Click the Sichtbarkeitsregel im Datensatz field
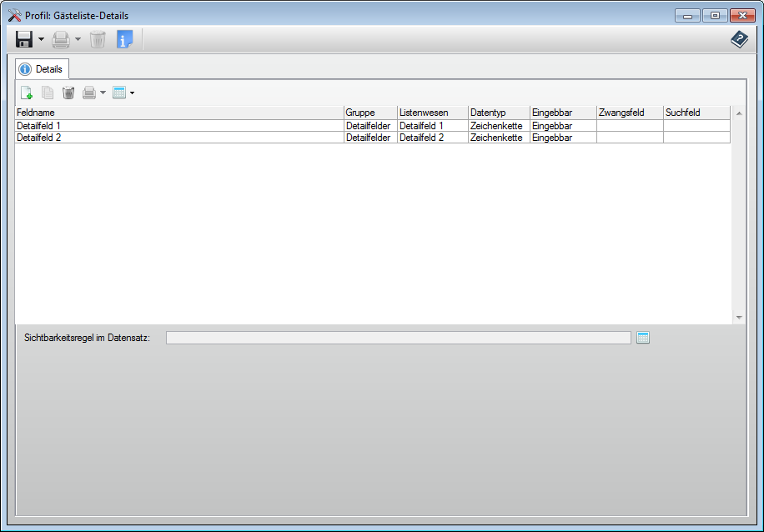This screenshot has width=764, height=532. (398, 338)
